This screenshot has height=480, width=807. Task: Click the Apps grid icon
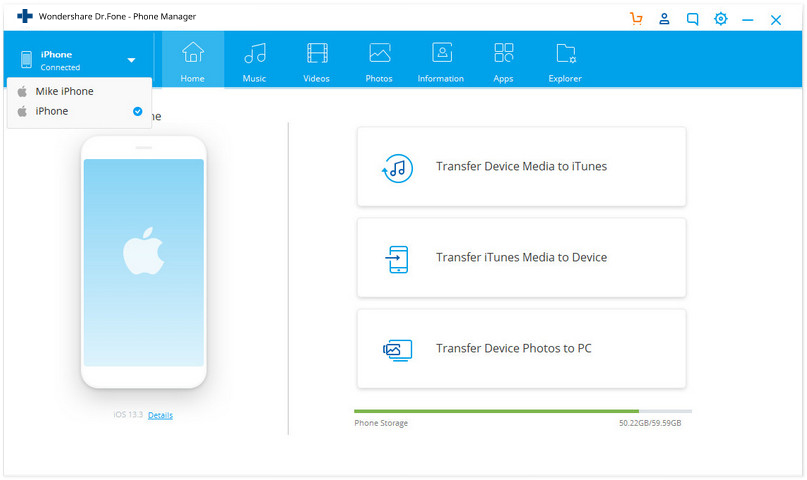point(503,52)
